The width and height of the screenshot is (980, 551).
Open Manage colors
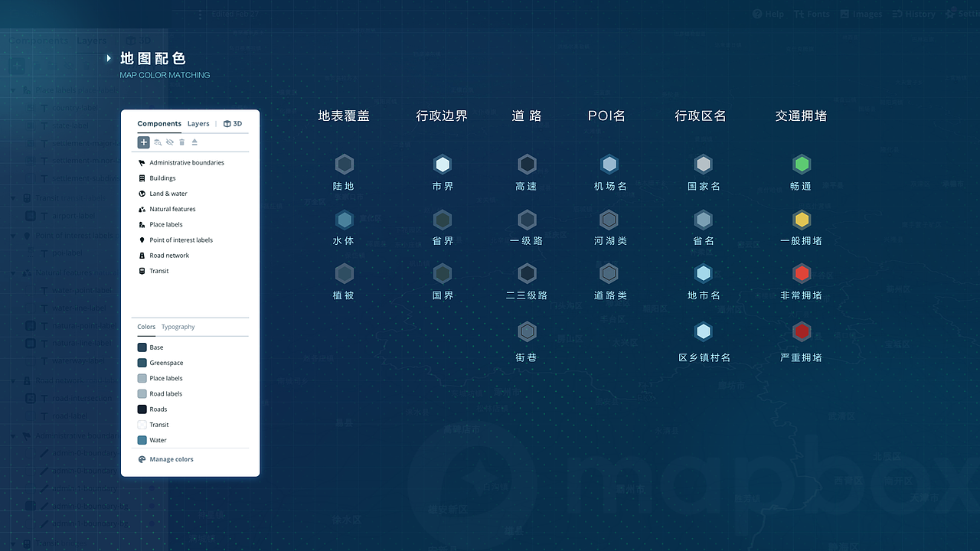[x=170, y=458]
